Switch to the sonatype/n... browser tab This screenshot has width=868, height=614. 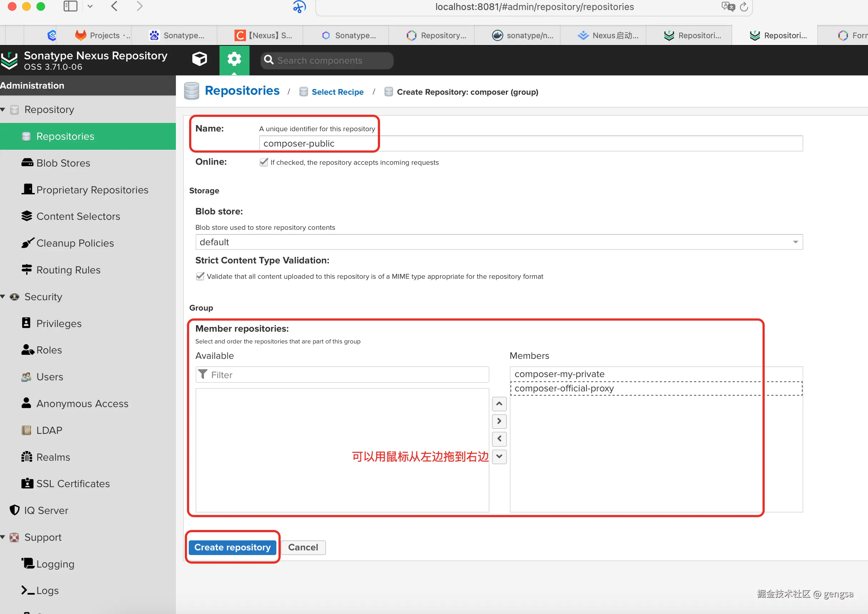pyautogui.click(x=522, y=35)
